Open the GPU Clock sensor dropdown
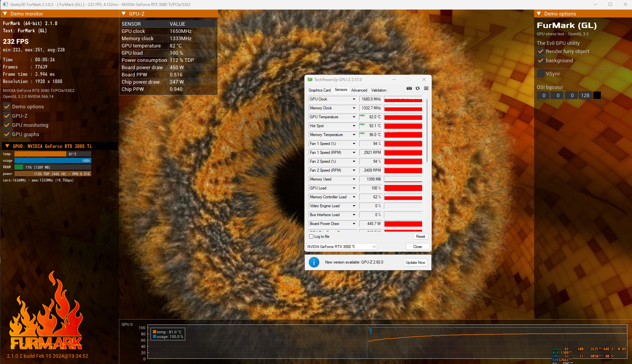The height and width of the screenshot is (364, 632). coord(354,99)
